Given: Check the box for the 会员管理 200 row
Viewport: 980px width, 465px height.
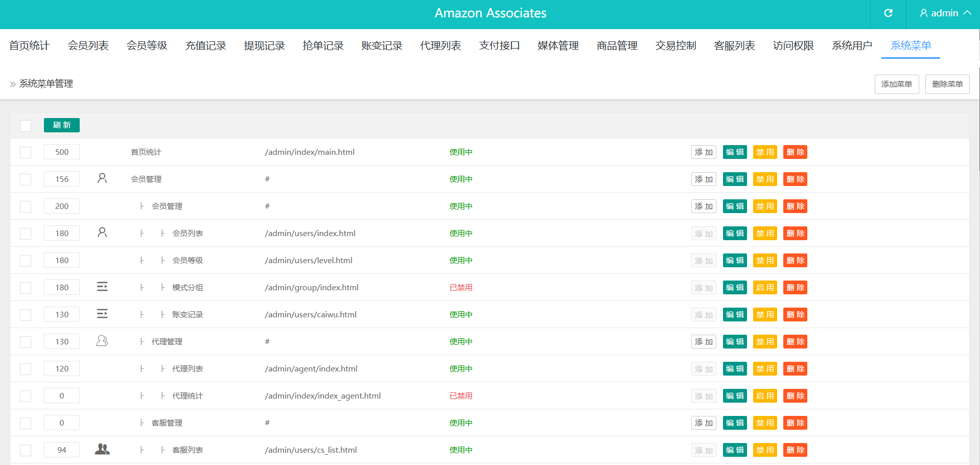Looking at the screenshot, I should (26, 206).
